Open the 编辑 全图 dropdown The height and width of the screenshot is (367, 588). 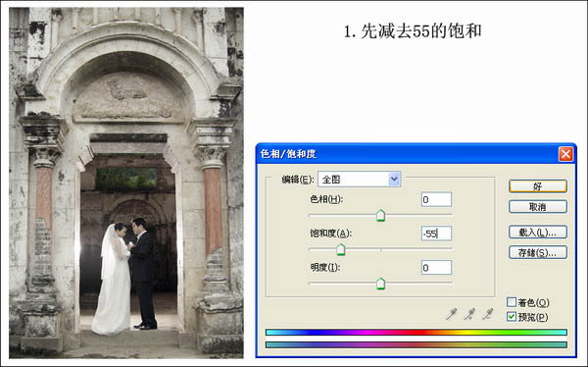360,180
